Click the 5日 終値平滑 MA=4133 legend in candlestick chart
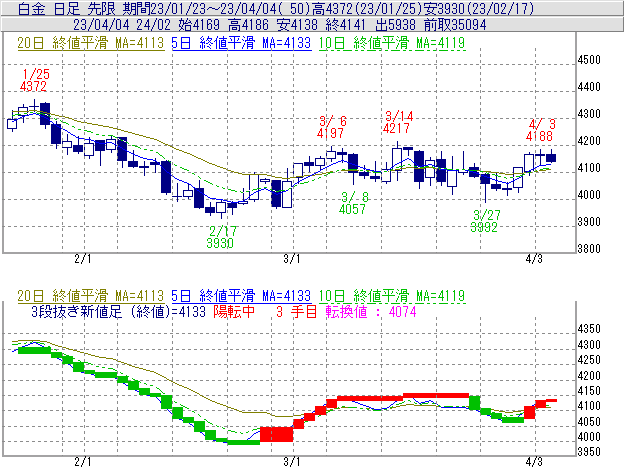 [241, 43]
